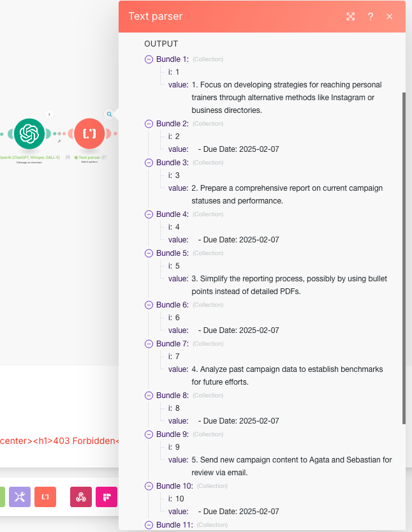Image resolution: width=412 pixels, height=532 pixels.
Task: Collapse Bundle 8 collection
Action: coord(149,395)
